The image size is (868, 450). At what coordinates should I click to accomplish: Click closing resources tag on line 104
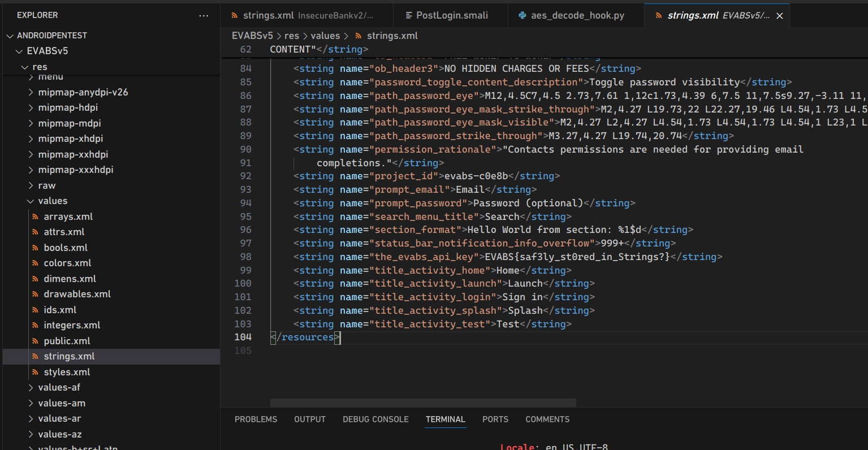coord(305,337)
